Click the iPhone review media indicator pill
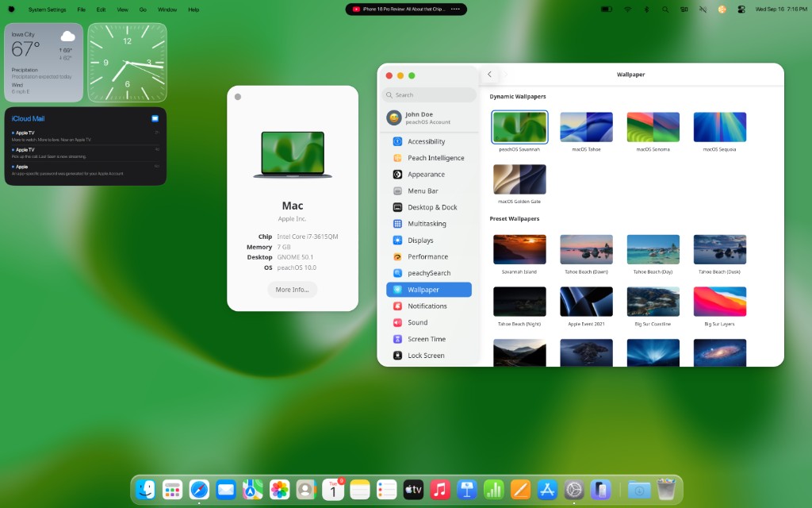This screenshot has height=508, width=812. 406,10
